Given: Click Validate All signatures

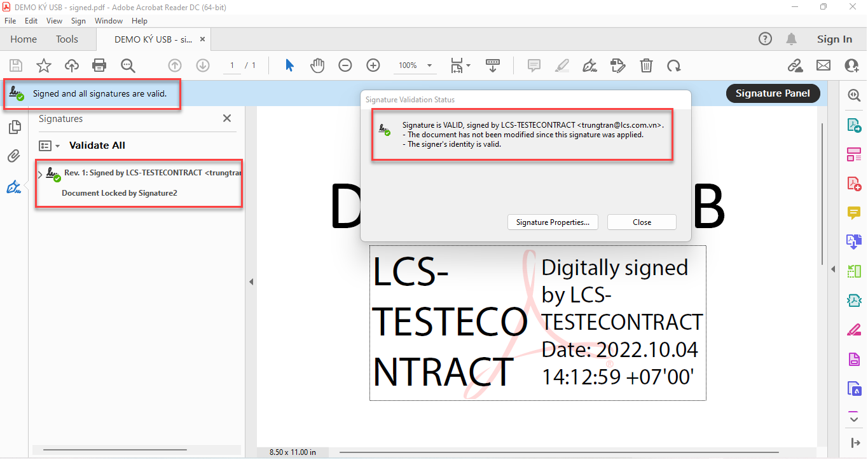Looking at the screenshot, I should click(97, 145).
